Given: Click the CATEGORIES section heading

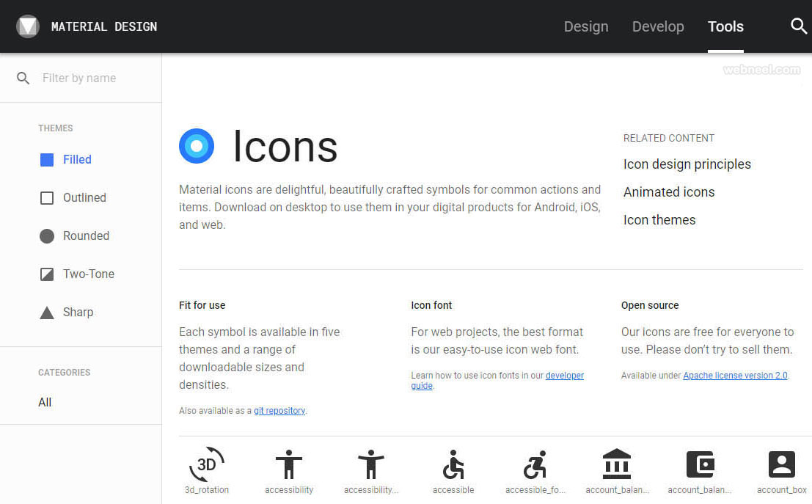Looking at the screenshot, I should [x=65, y=373].
